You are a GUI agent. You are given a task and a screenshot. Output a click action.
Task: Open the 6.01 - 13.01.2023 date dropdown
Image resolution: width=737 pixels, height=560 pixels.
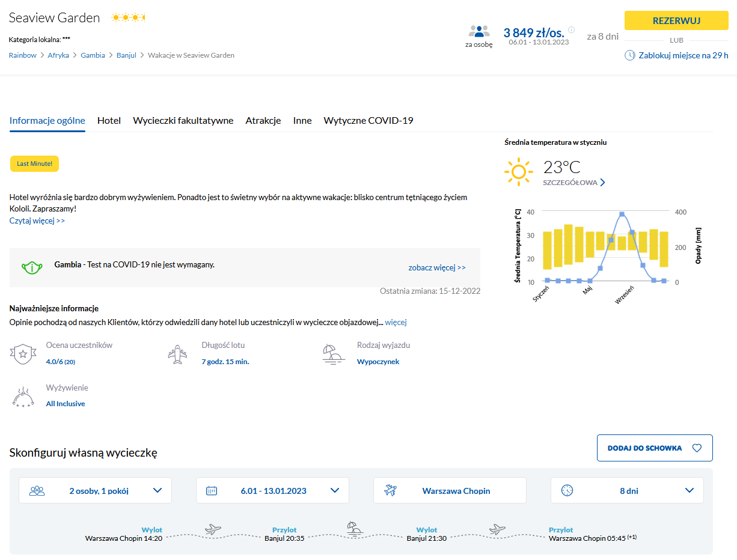pos(335,490)
